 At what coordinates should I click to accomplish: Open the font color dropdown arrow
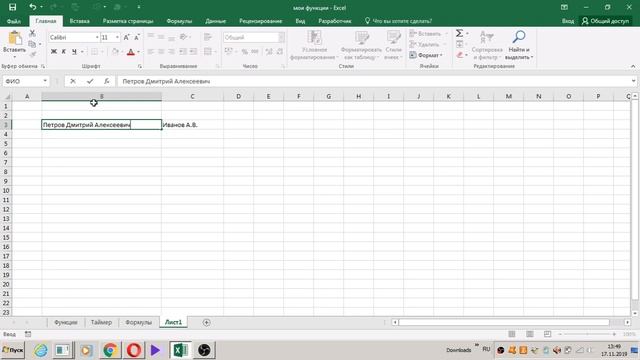(138, 52)
